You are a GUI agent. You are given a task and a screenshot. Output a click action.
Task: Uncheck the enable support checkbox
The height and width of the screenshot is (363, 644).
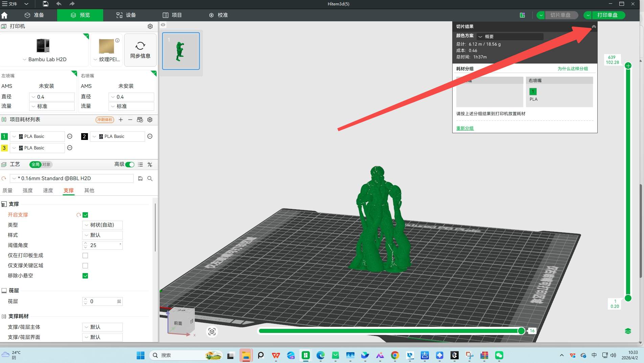point(85,215)
